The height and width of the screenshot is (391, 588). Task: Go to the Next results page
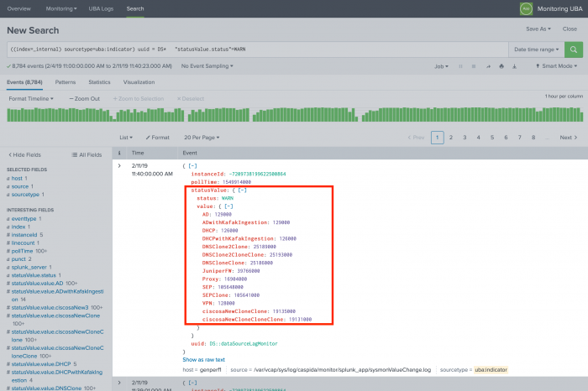[569, 138]
